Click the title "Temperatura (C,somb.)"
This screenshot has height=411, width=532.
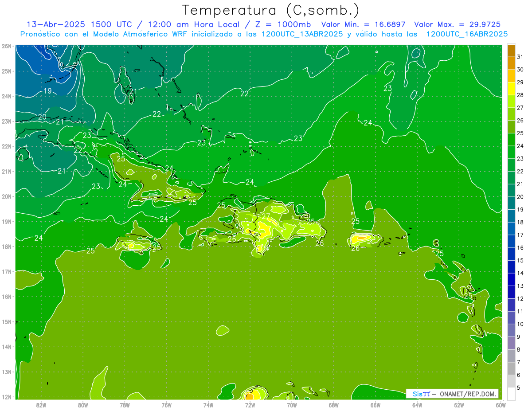coord(271,10)
